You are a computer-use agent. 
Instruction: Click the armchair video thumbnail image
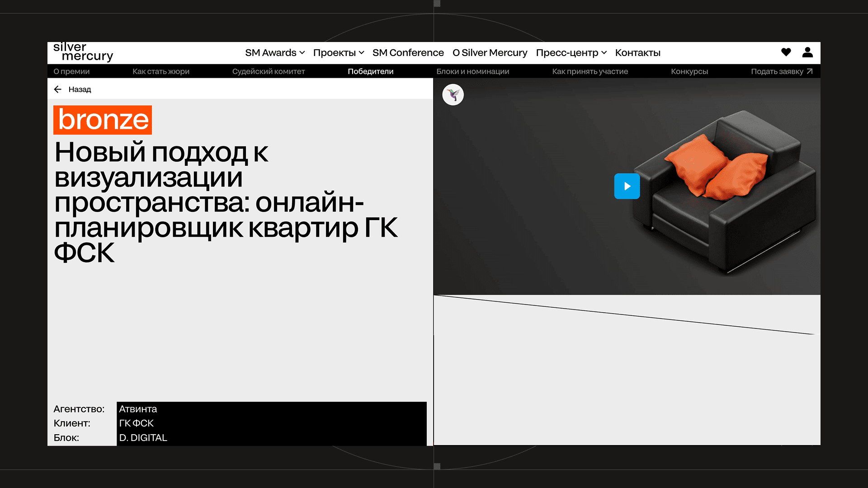627,187
